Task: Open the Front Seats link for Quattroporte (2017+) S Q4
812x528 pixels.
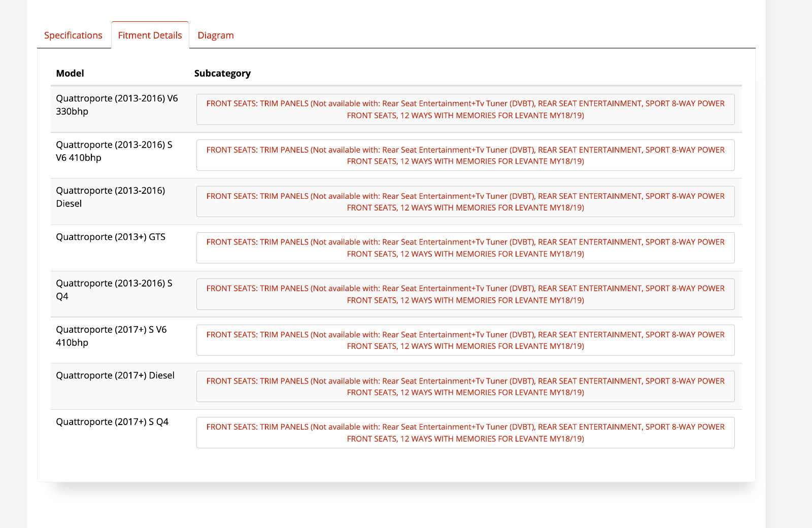Action: point(465,433)
